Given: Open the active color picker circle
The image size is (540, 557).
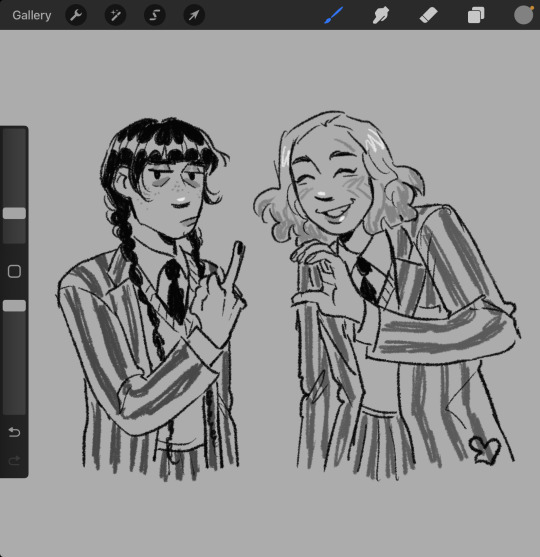Looking at the screenshot, I should tap(523, 15).
